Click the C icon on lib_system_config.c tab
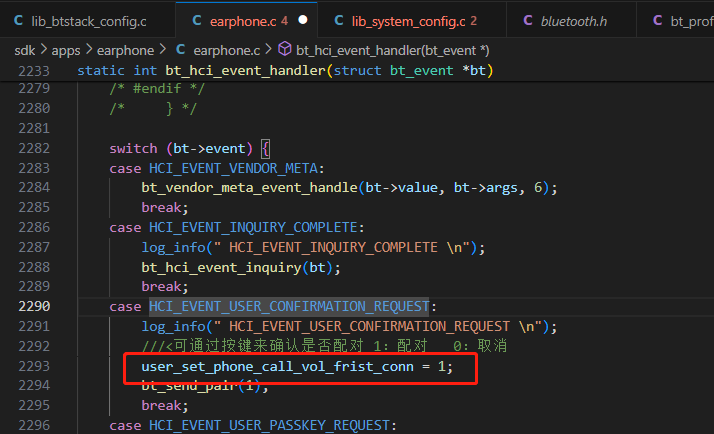Image resolution: width=714 pixels, height=434 pixels. (x=339, y=20)
